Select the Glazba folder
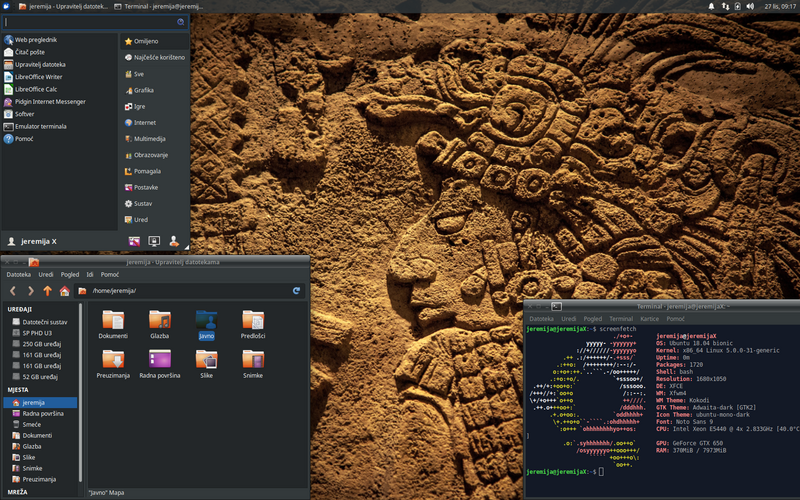Image resolution: width=800 pixels, height=500 pixels. click(x=160, y=324)
